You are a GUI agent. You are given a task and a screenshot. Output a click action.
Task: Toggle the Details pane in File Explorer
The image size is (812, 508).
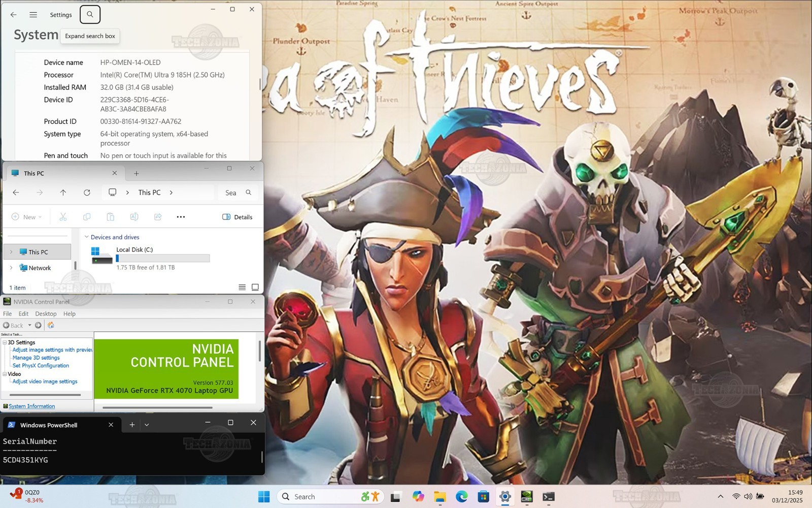237,217
